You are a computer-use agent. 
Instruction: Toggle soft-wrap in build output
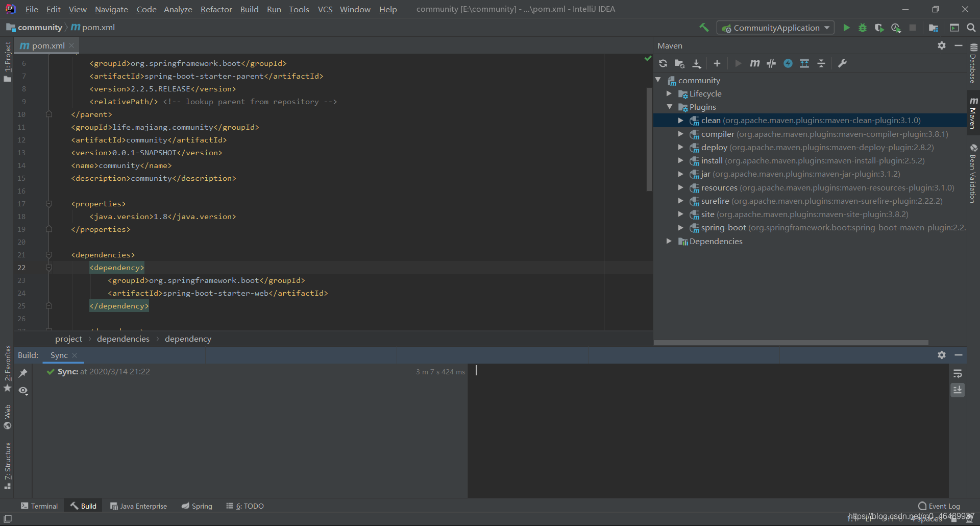point(958,373)
